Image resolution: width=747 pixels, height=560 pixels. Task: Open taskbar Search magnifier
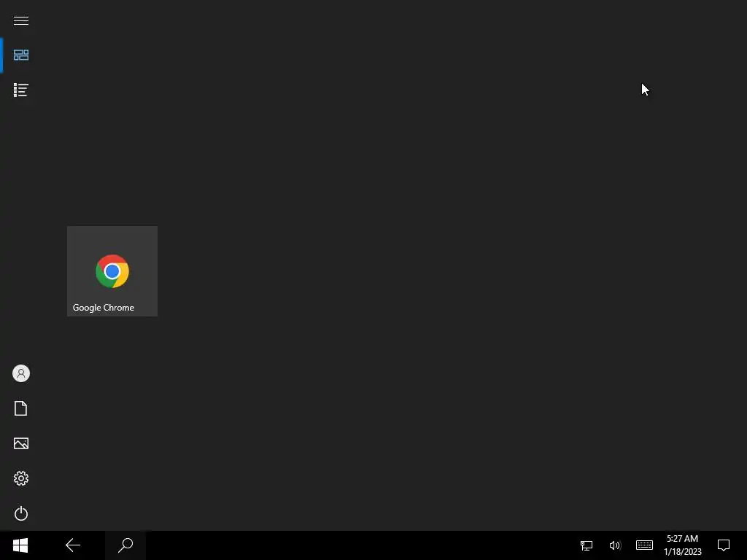tap(125, 545)
